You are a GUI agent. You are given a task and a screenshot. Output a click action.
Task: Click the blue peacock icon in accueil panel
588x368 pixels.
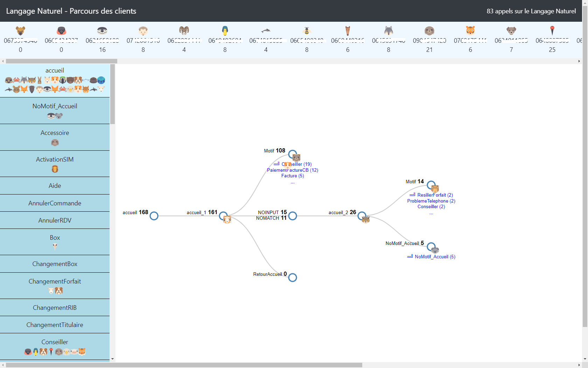tap(101, 80)
